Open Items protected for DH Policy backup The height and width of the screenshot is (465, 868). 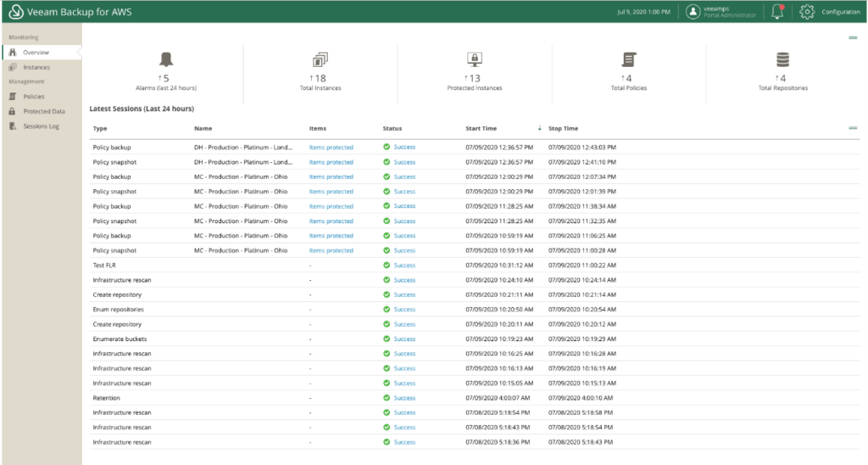(331, 148)
